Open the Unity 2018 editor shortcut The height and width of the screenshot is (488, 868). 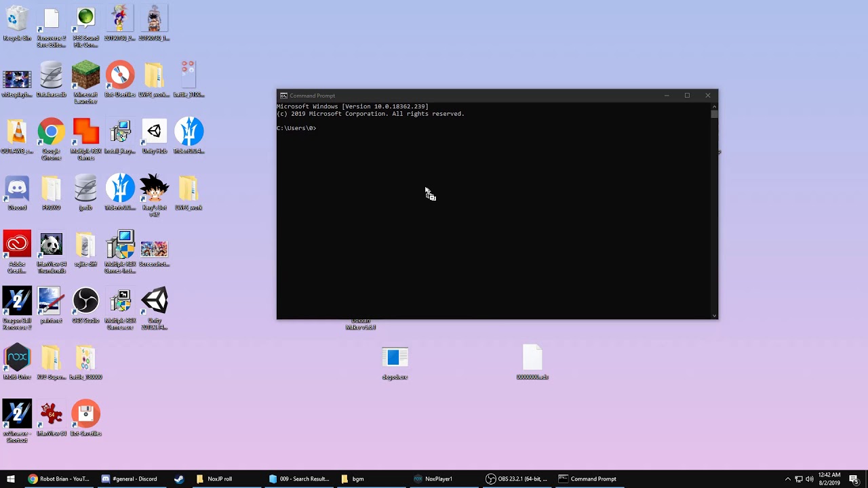click(x=154, y=308)
